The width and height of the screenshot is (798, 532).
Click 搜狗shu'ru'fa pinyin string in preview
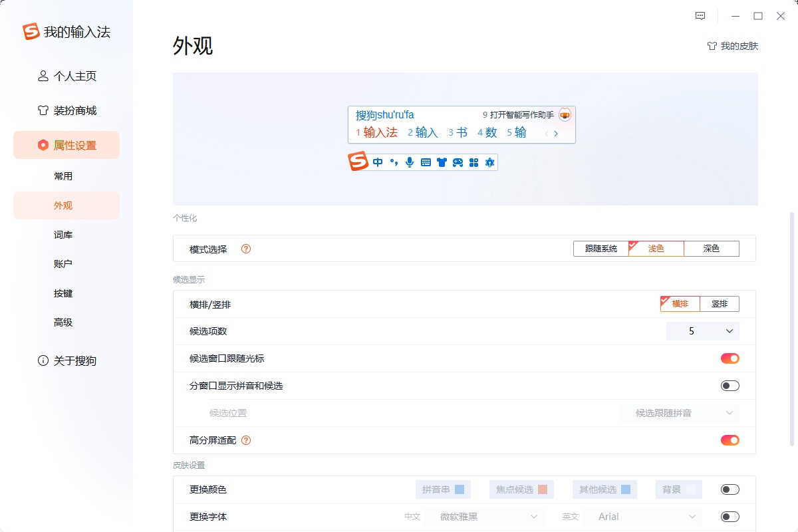click(385, 114)
